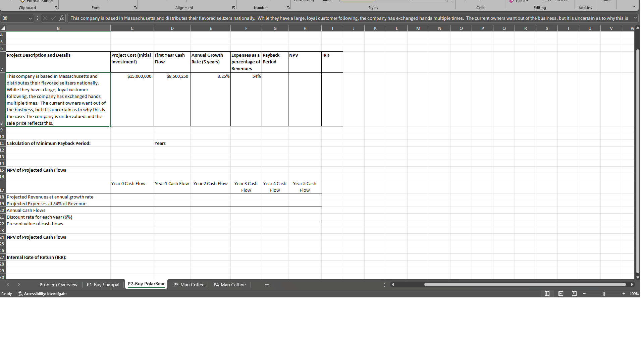The width and height of the screenshot is (644, 346).
Task: Click the 100% zoom level
Action: click(634, 294)
